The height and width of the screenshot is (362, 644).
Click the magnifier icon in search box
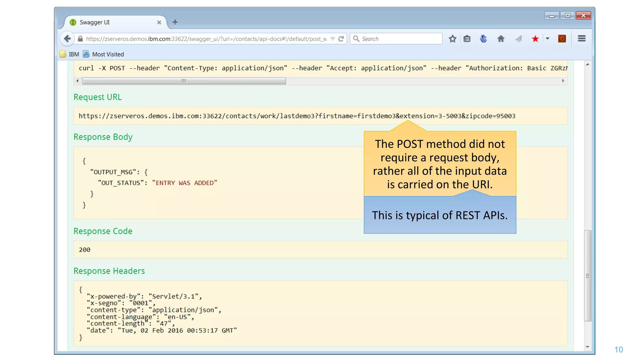point(356,39)
